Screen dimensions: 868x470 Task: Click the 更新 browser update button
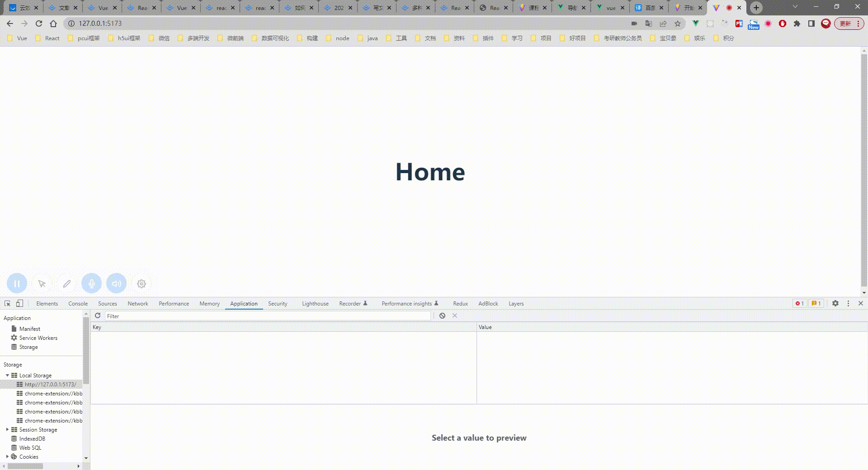845,23
